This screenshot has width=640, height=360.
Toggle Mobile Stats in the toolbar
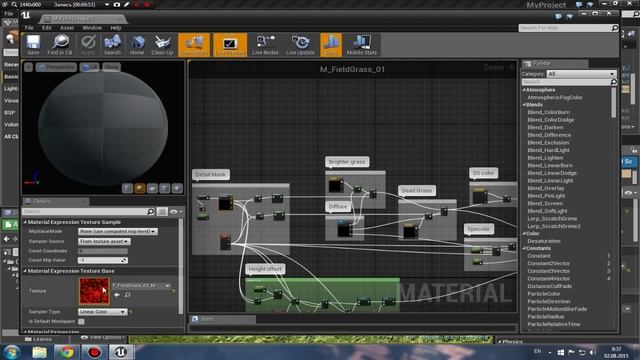pos(362,44)
